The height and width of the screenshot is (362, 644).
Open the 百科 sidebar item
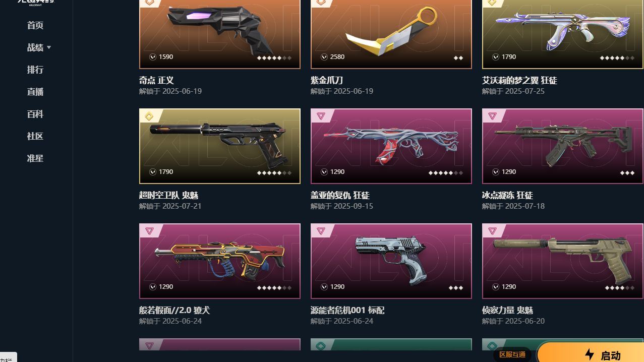pyautogui.click(x=35, y=114)
